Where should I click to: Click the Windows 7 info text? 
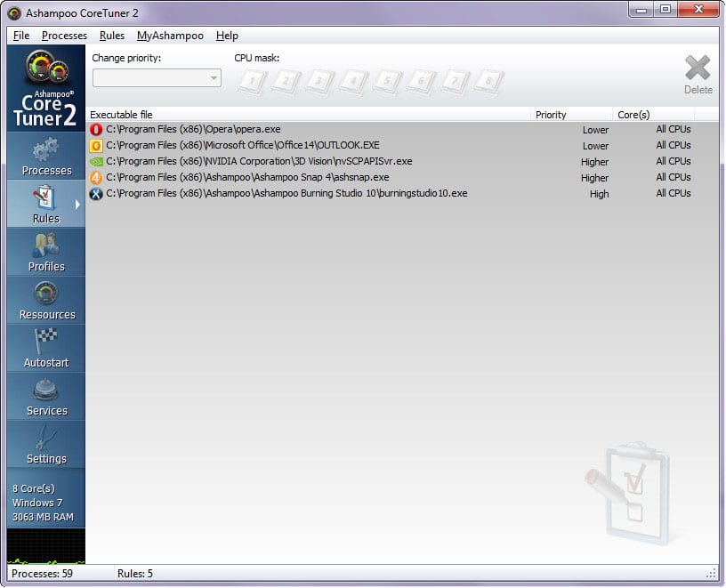coord(37,503)
